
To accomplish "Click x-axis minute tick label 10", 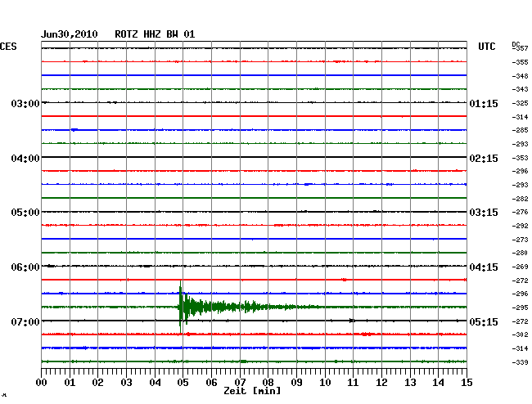I will (325, 383).
